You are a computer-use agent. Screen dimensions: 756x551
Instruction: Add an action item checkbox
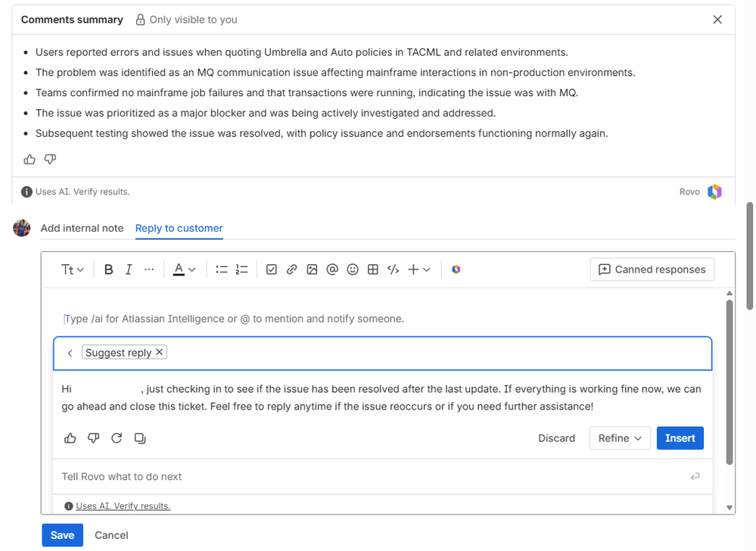[x=272, y=269]
